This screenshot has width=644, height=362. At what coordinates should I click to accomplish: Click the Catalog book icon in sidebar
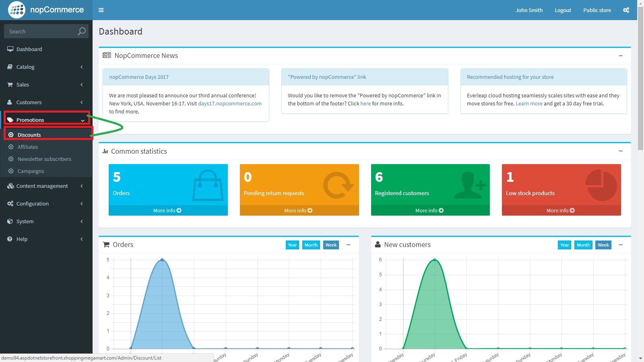[10, 67]
